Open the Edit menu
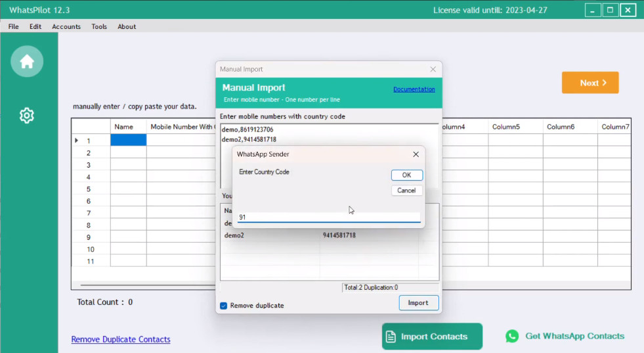The height and width of the screenshot is (353, 644). pyautogui.click(x=35, y=26)
